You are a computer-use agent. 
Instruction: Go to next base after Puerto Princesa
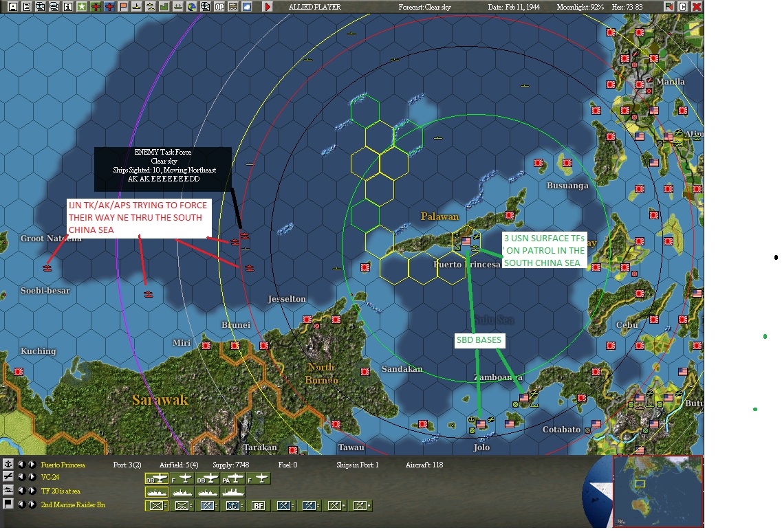click(32, 464)
